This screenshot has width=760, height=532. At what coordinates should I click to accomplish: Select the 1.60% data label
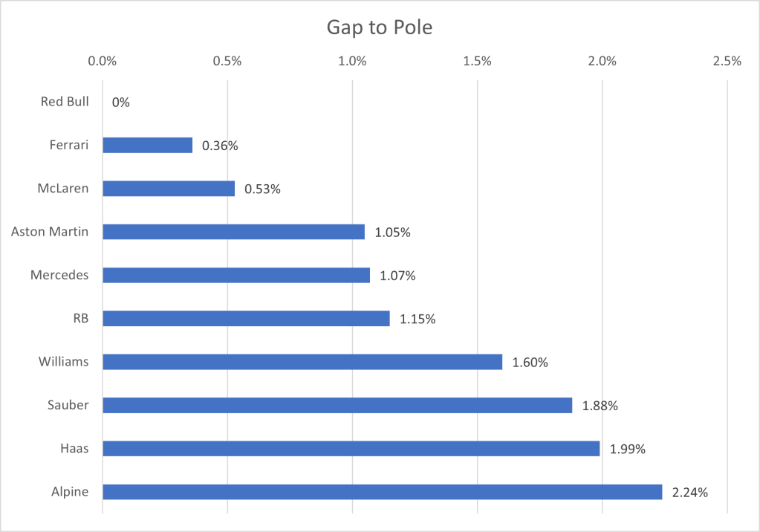point(530,363)
